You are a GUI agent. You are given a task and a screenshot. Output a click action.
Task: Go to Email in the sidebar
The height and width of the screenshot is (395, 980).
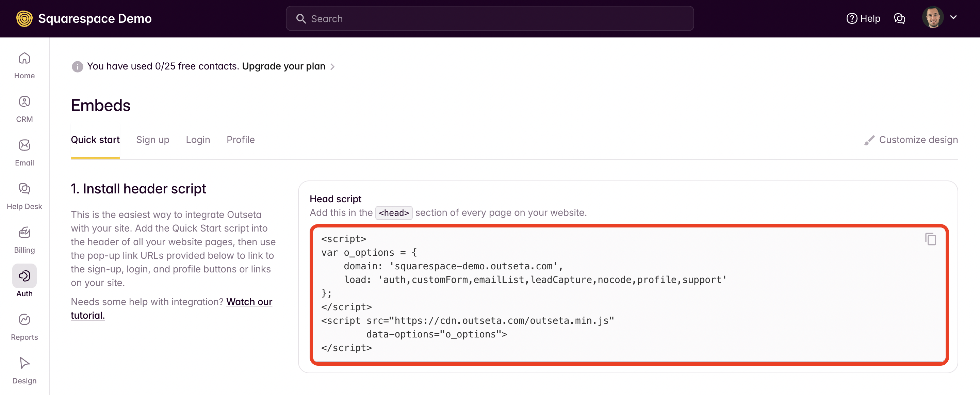(x=24, y=152)
